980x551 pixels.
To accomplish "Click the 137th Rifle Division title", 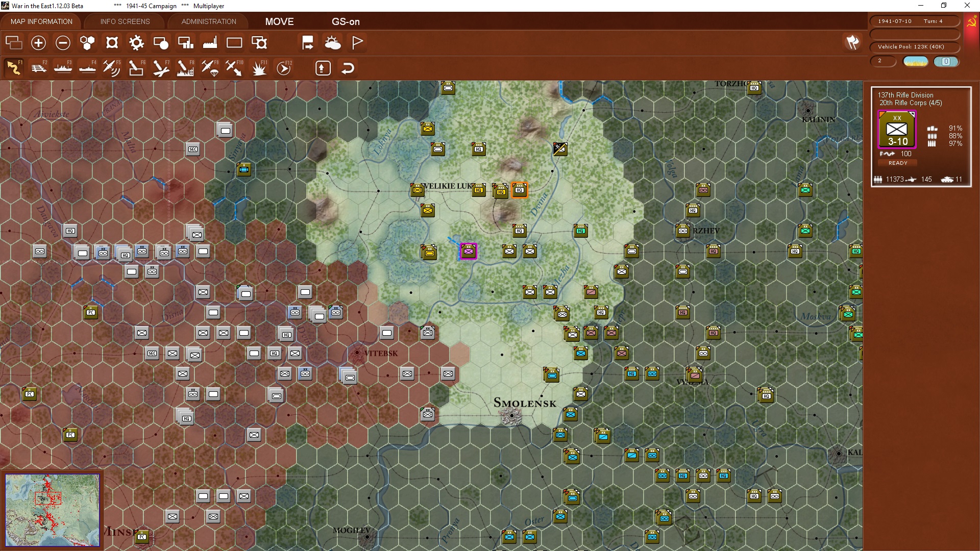I will pos(905,95).
